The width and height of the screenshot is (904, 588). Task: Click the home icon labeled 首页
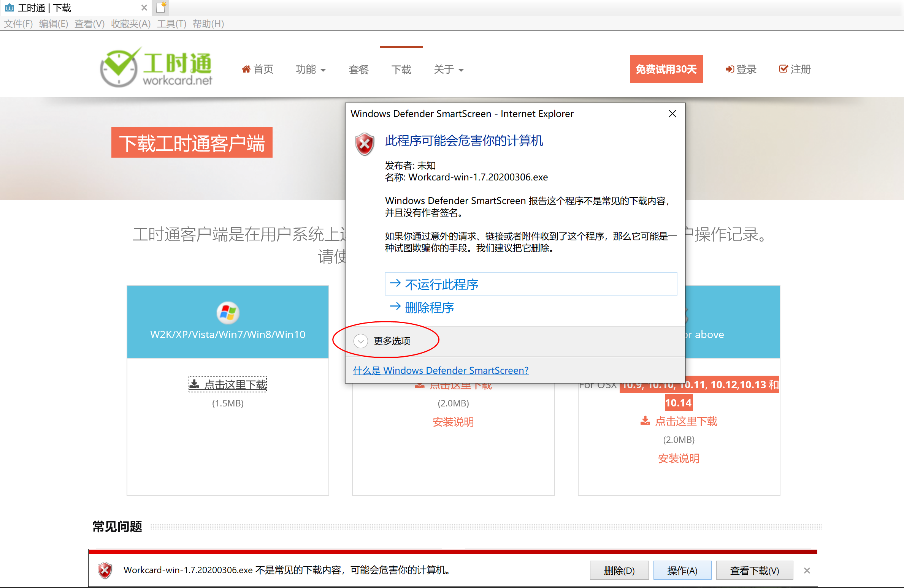[246, 69]
